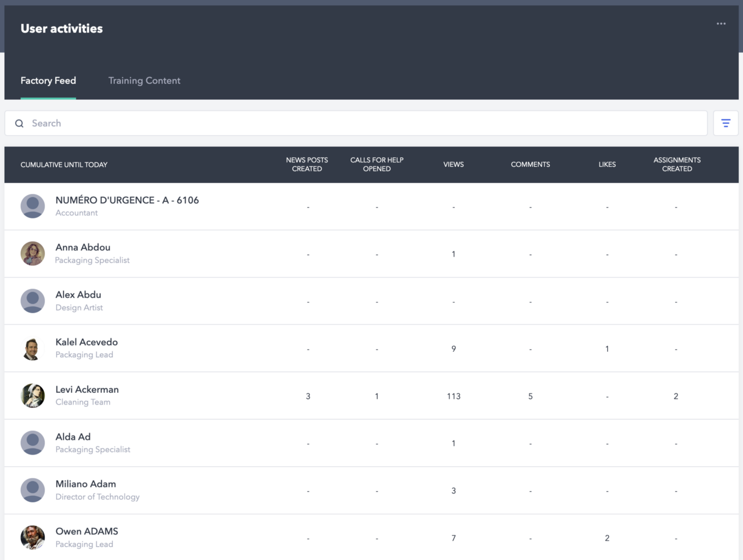Sort by Views column header
Screen dimensions: 743x560
(454, 165)
